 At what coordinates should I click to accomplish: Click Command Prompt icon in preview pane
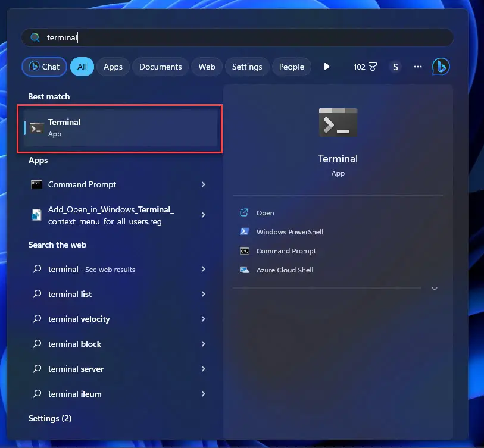click(x=245, y=251)
